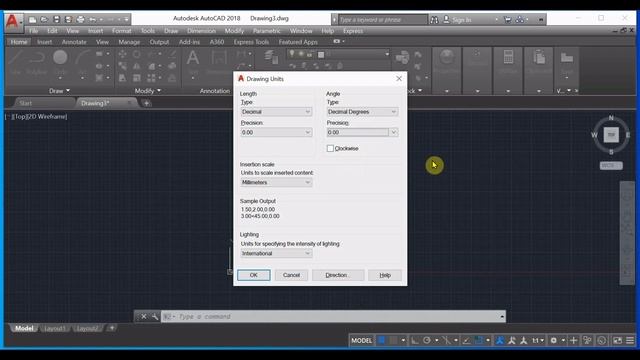Open the Lighting units dropdown showing International
Screen dimensions: 640x360
[x=276, y=253]
